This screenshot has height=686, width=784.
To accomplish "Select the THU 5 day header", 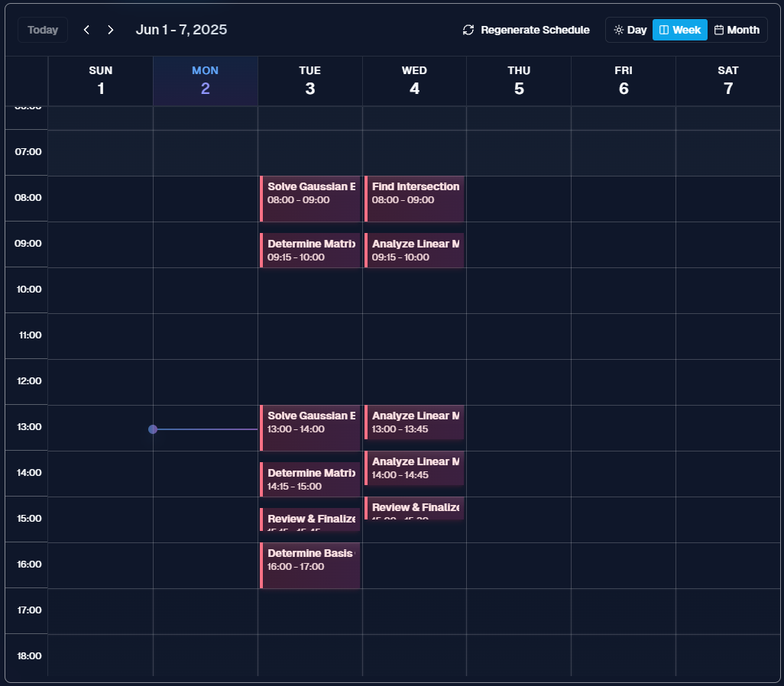I will [519, 80].
